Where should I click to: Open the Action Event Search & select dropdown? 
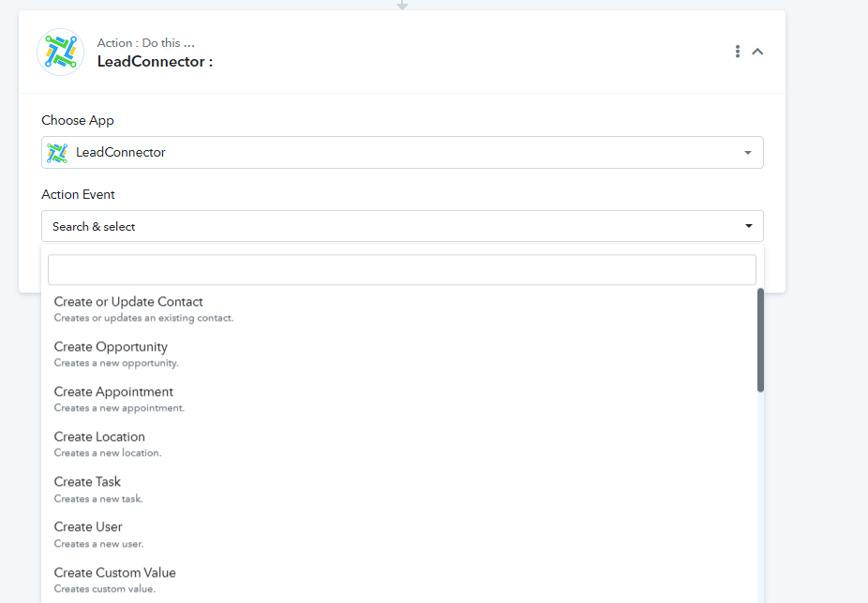point(402,226)
